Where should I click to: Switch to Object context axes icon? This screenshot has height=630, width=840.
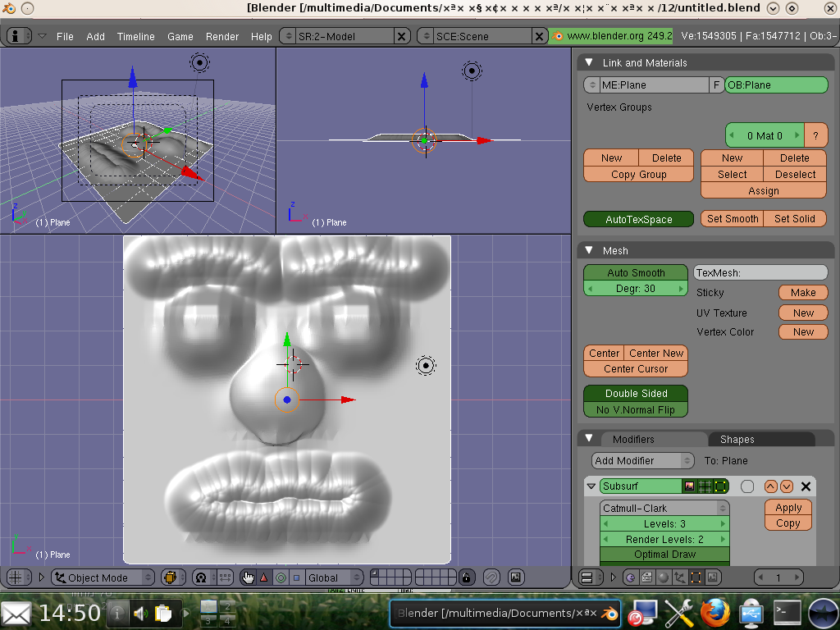679,577
